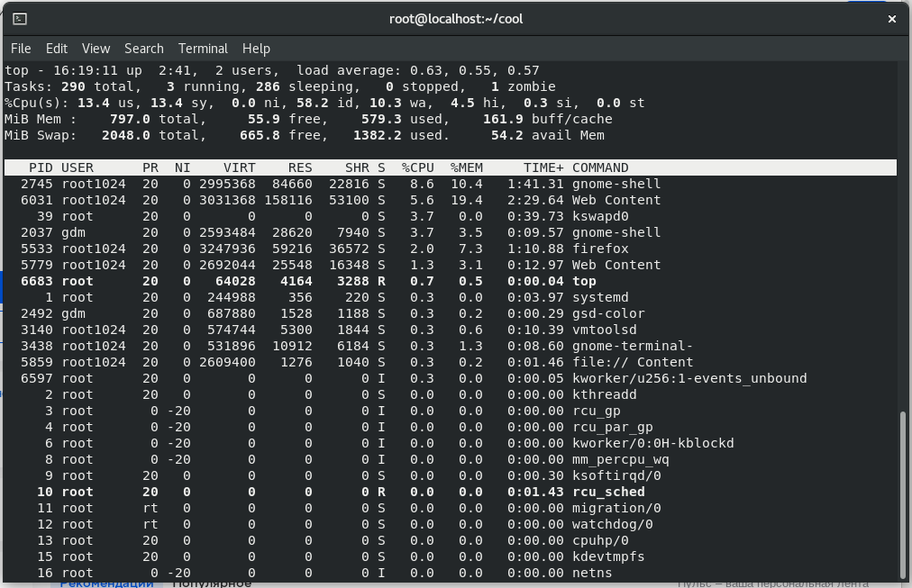The height and width of the screenshot is (588, 912).
Task: Click the rcu_gp command name
Action: pos(597,412)
